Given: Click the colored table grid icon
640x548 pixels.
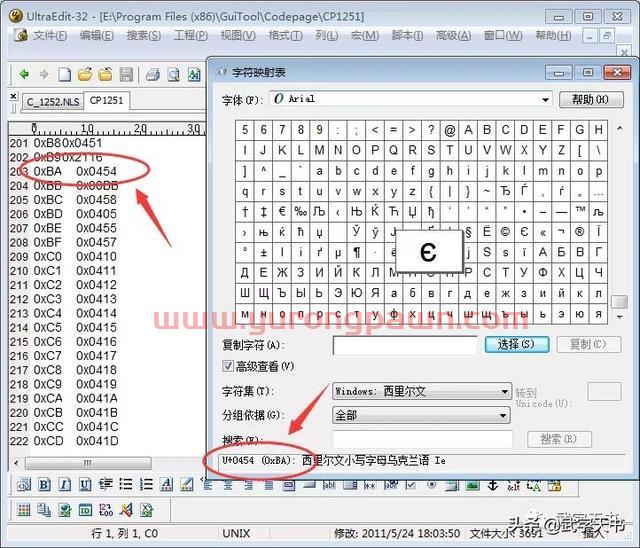Looking at the screenshot, I should point(24,510).
